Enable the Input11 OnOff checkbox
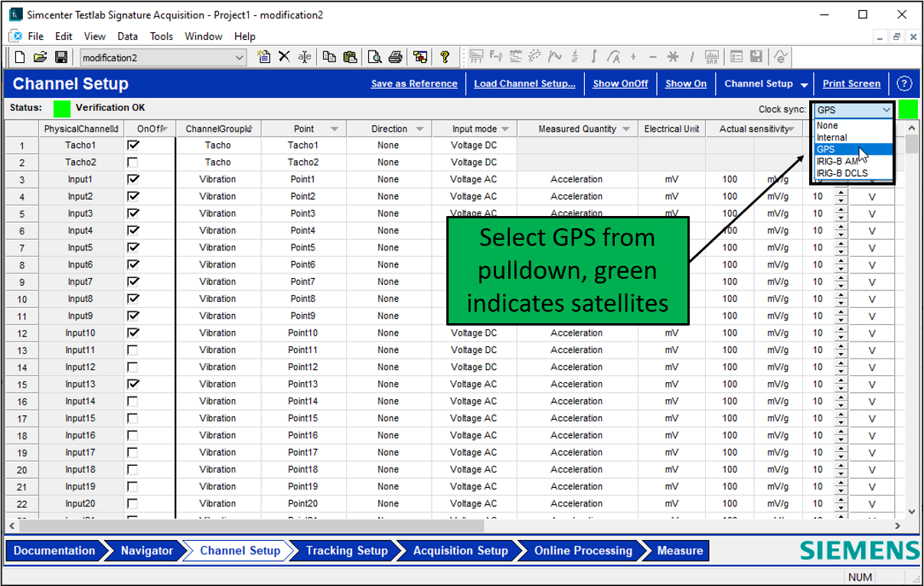This screenshot has height=586, width=924. coord(133,350)
